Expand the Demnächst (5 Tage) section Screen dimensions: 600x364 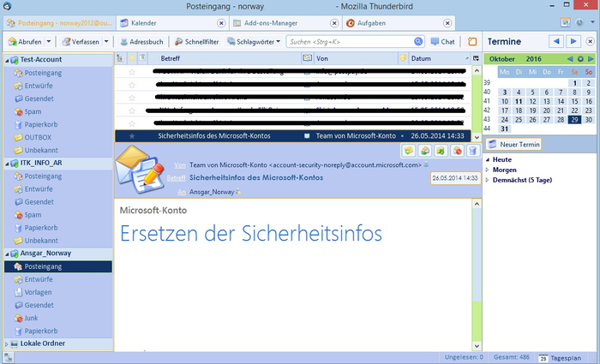click(x=488, y=180)
